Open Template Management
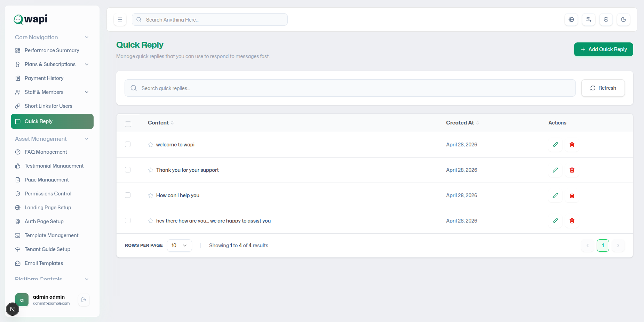Screen dimensions: 644x322 (x=52, y=235)
